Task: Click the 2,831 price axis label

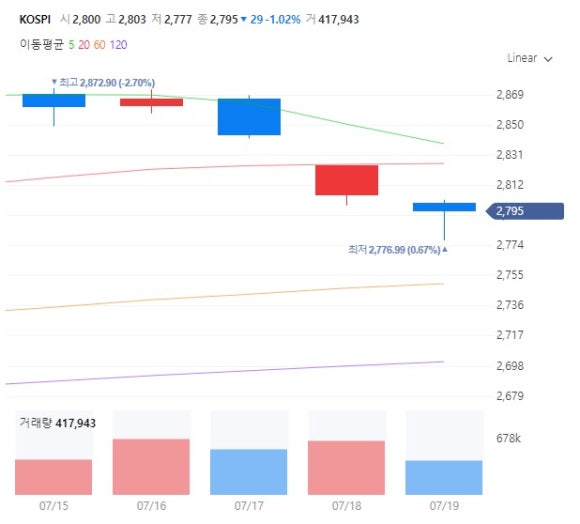Action: coord(510,155)
